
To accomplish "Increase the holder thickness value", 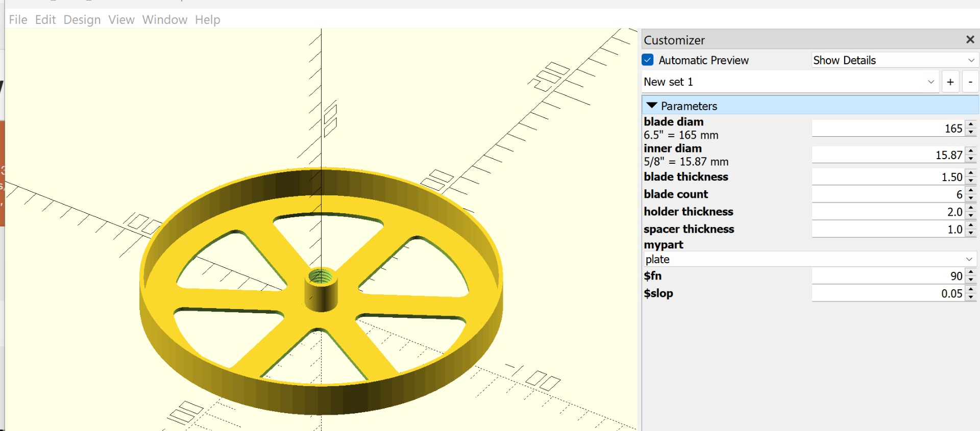I will click(x=971, y=208).
